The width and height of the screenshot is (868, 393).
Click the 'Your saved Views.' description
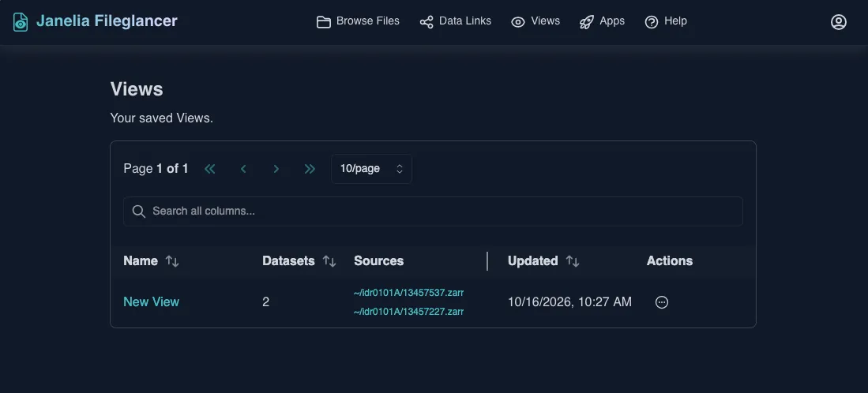click(162, 118)
